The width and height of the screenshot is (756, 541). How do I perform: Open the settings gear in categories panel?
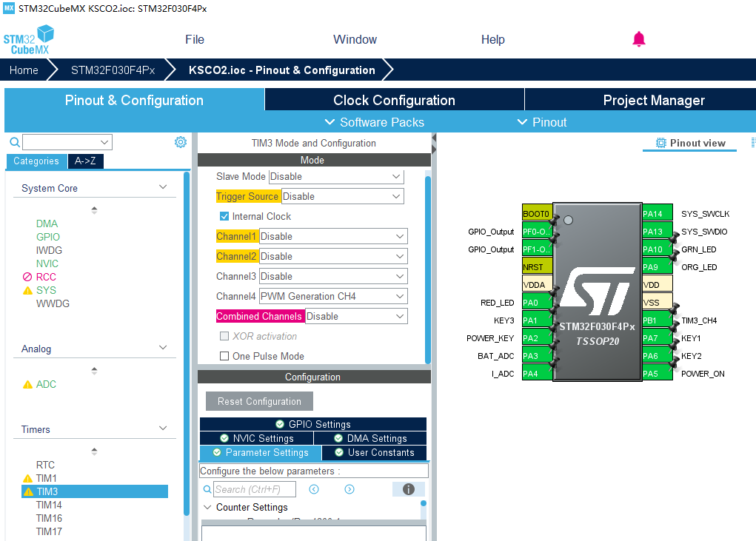click(181, 142)
